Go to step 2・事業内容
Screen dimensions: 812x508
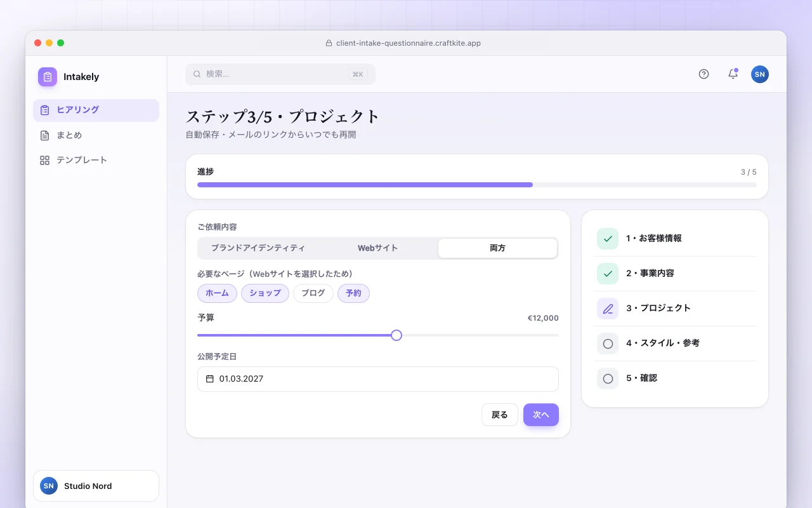click(675, 274)
